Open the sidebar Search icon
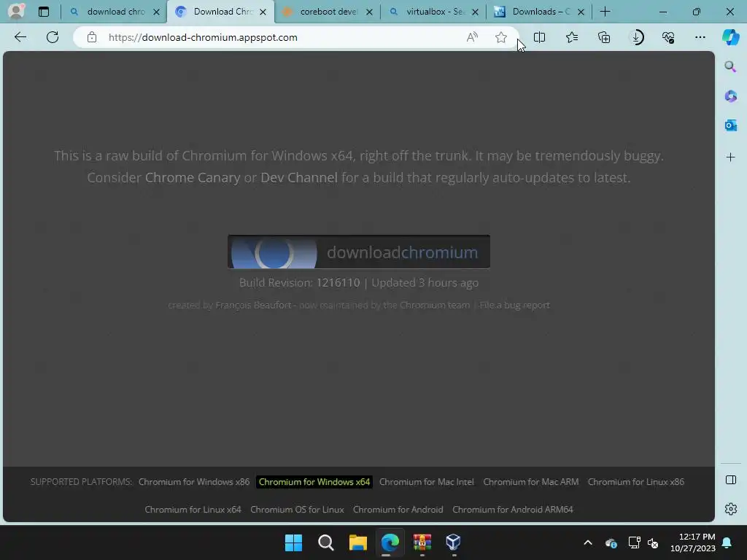Screen dimensions: 747x560 tap(730, 66)
